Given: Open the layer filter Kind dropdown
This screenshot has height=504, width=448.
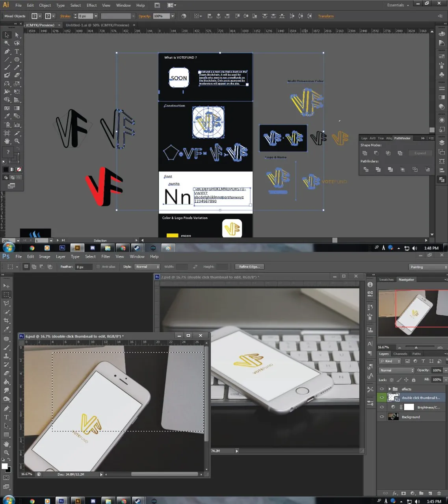Looking at the screenshot, I should (x=390, y=361).
